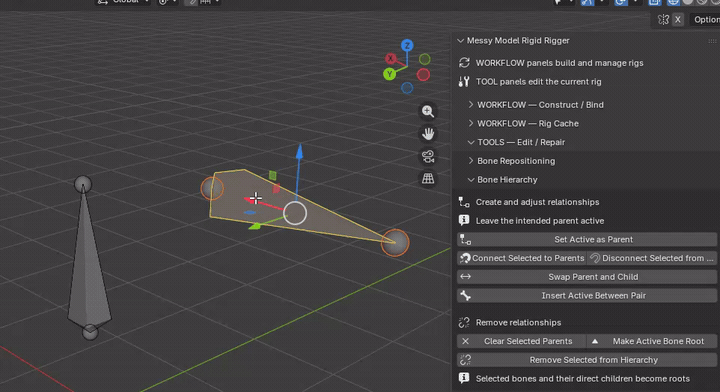Click the hand pan view icon
Viewport: 720px width, 392px height.
coord(428,134)
